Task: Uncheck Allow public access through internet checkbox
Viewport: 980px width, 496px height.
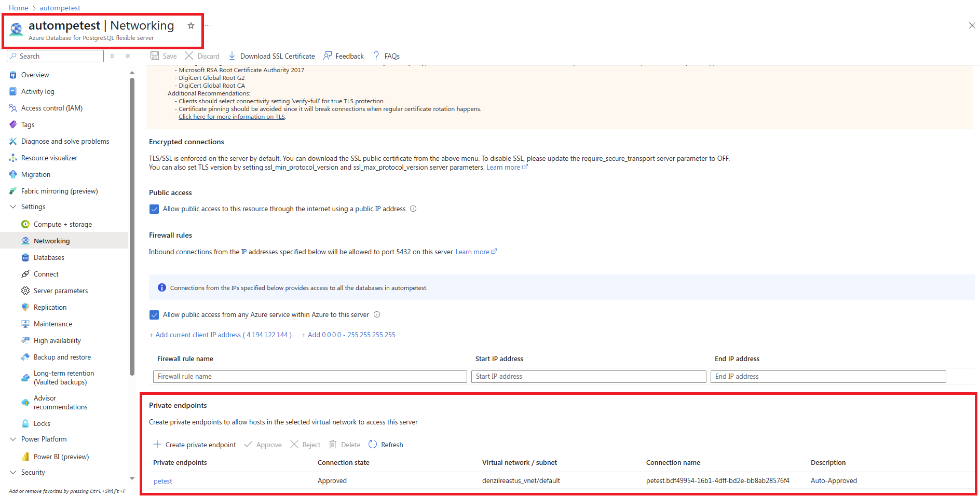Action: coord(154,209)
